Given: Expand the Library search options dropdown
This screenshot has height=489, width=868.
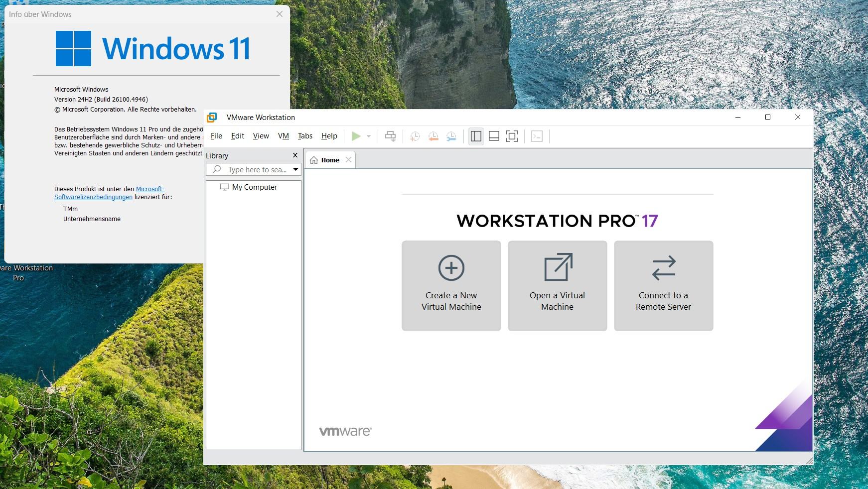Looking at the screenshot, I should coord(295,169).
